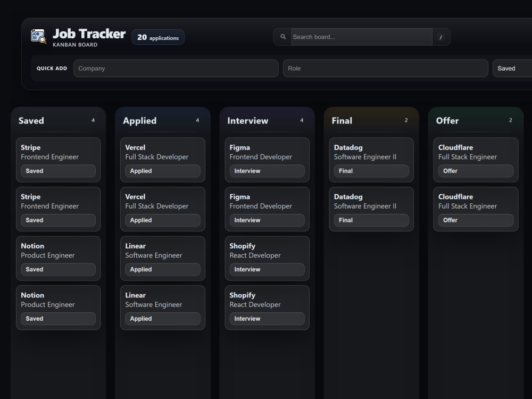This screenshot has height=399, width=532.
Task: Click the count badge in Interview column
Action: pos(302,120)
